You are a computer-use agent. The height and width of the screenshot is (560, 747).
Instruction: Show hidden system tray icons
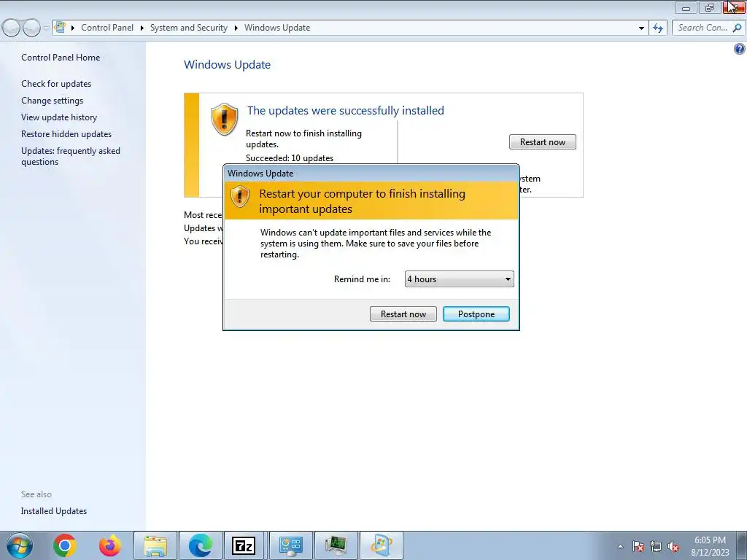620,546
